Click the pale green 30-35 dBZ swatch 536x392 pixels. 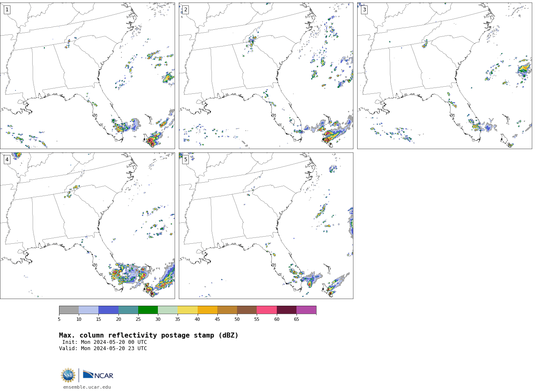tap(167, 310)
